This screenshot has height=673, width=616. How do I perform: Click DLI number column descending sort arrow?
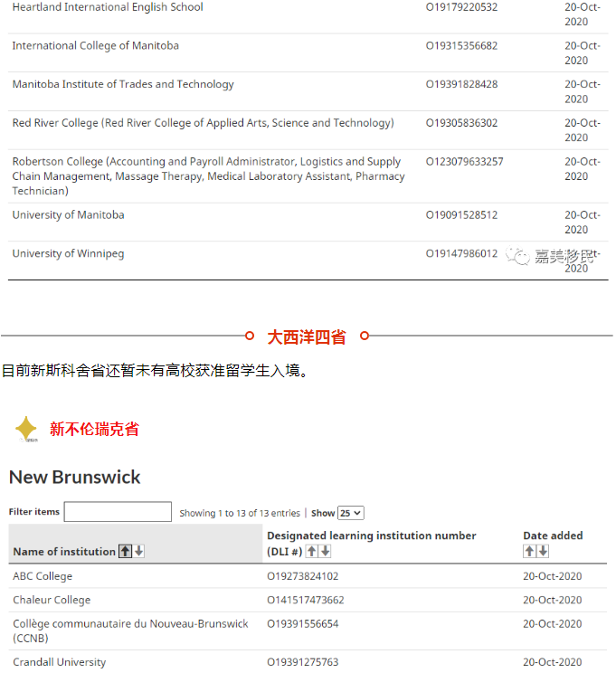(x=325, y=551)
